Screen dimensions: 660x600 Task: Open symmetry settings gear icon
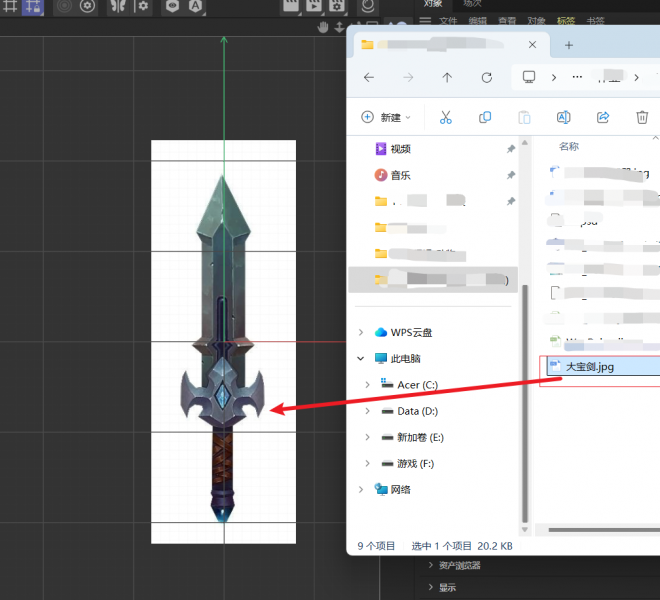tap(141, 6)
